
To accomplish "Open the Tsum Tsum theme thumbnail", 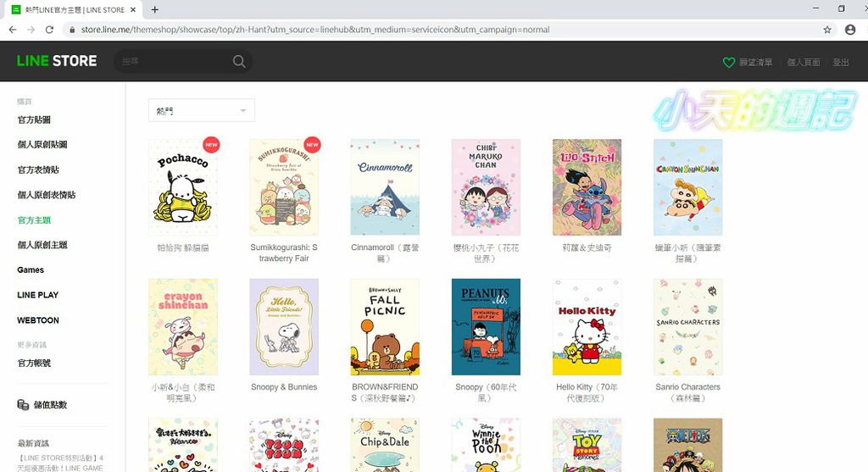I will (x=284, y=445).
